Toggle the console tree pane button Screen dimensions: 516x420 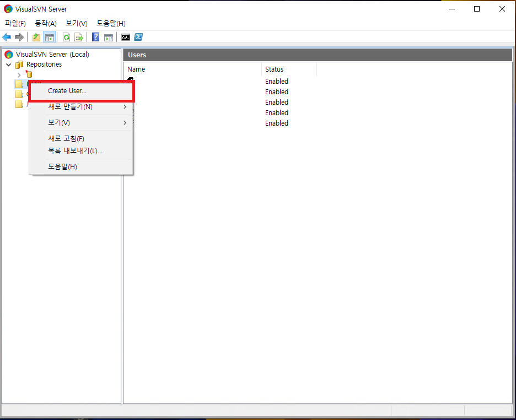[50, 37]
